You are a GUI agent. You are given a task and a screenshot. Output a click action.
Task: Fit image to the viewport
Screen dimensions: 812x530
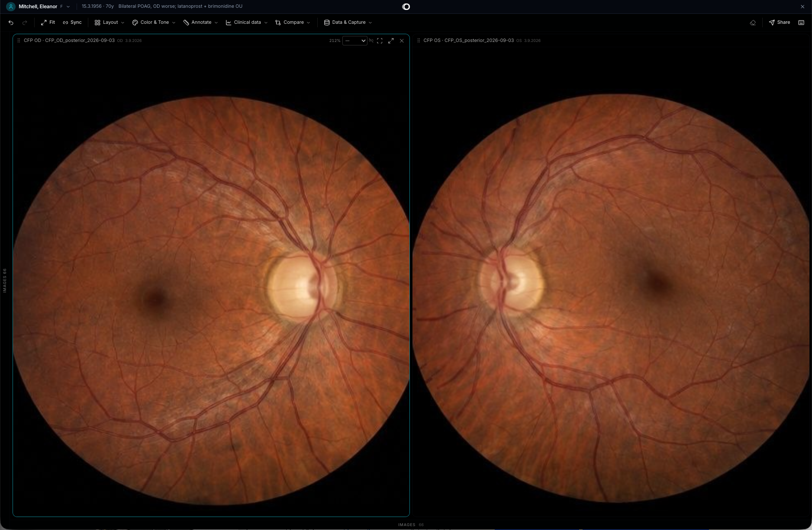click(x=48, y=22)
